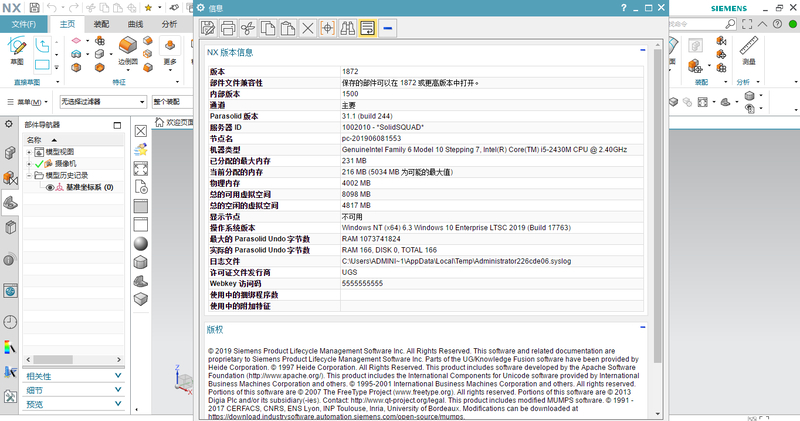Switch to the 装配 ribbon tab
The height and width of the screenshot is (421, 800).
point(100,22)
